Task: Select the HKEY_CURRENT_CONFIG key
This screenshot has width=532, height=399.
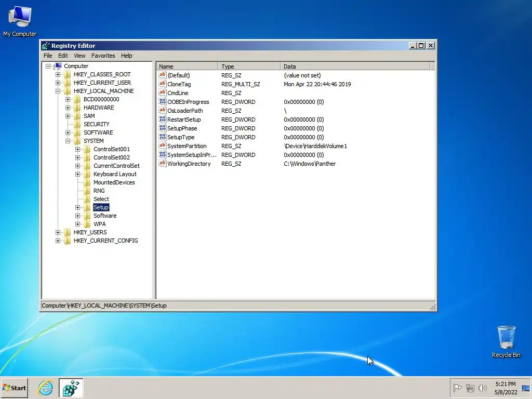Action: pos(105,241)
